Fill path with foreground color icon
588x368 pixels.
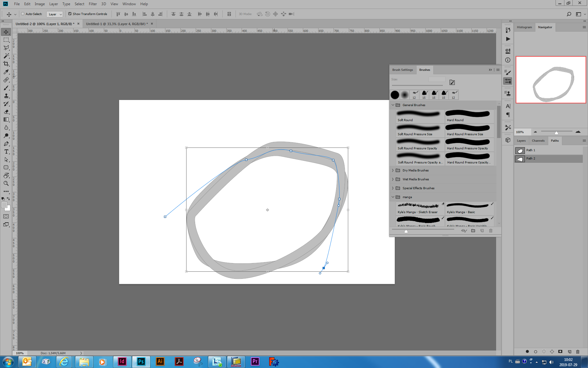527,351
